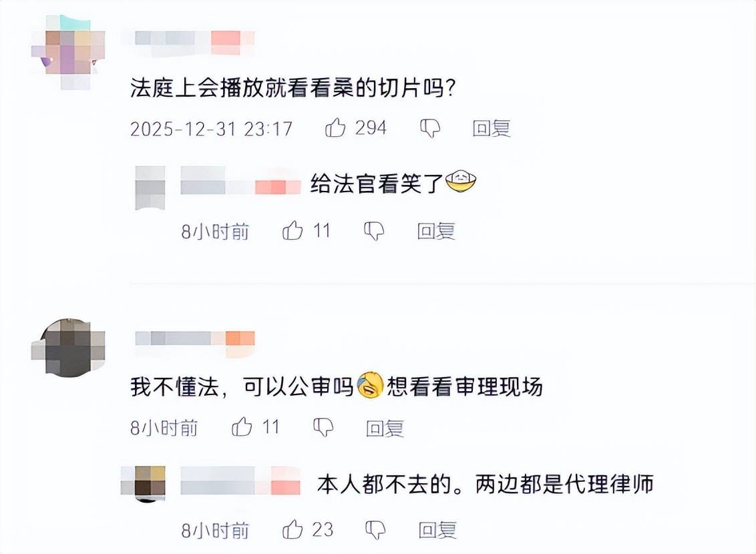Open blurred username before 给法官看笑了
756x554 pixels.
[240, 183]
